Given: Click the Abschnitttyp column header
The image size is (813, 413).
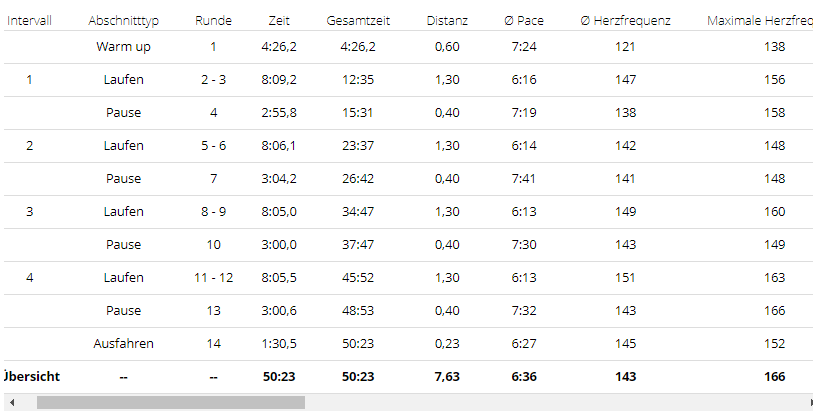Looking at the screenshot, I should (x=123, y=20).
